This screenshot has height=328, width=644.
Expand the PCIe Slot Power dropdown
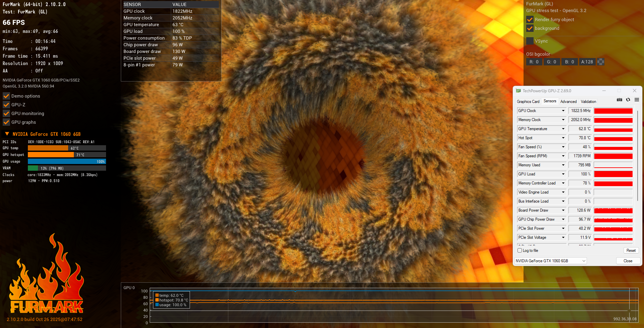click(x=563, y=228)
